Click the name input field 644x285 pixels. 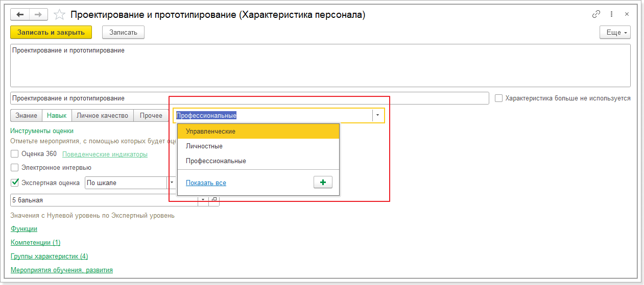(x=250, y=98)
